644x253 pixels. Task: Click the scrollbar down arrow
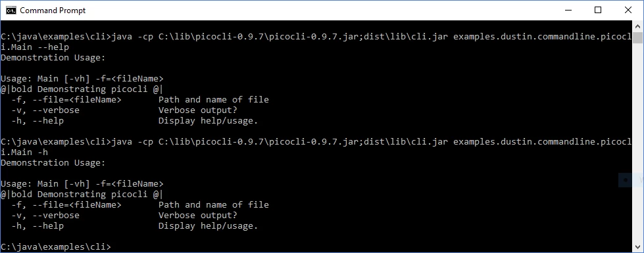click(x=637, y=246)
